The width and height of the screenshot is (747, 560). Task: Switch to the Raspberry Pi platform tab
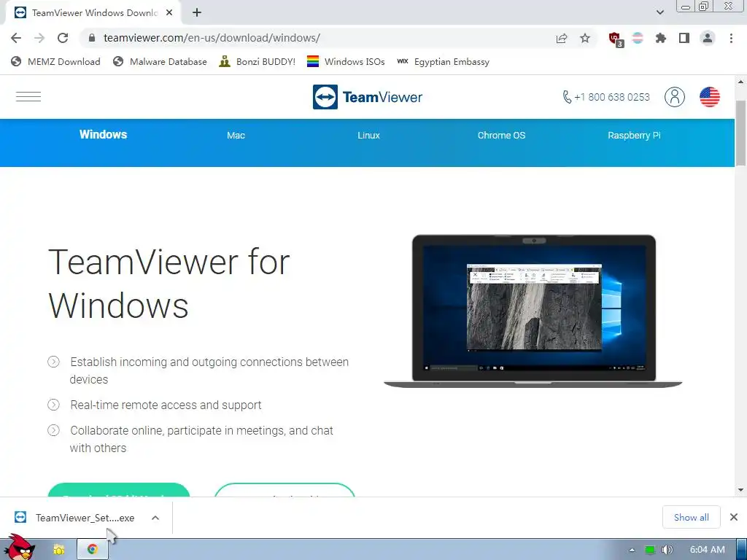click(x=634, y=135)
